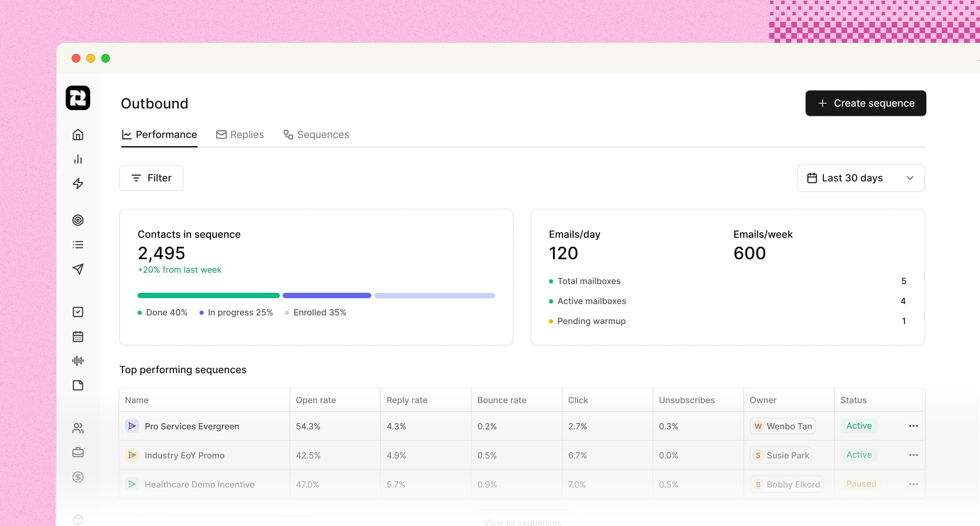Viewport: 980px width, 526px height.
Task: Open the Filter panel
Action: point(151,178)
